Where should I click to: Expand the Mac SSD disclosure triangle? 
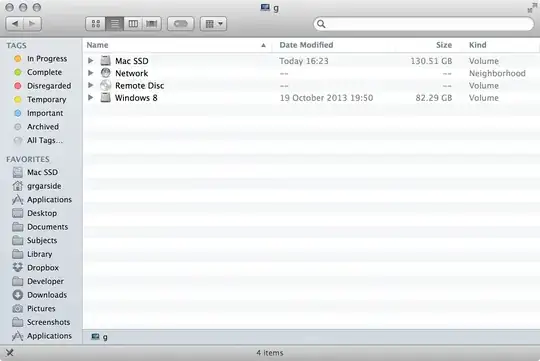click(91, 61)
